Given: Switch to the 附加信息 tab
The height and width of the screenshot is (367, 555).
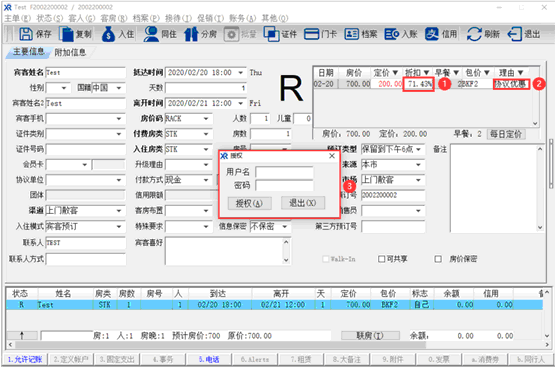Looking at the screenshot, I should click(x=70, y=52).
